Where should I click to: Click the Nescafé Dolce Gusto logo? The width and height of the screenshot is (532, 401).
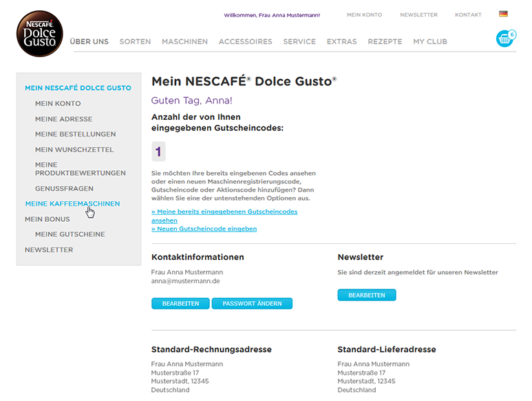40,34
